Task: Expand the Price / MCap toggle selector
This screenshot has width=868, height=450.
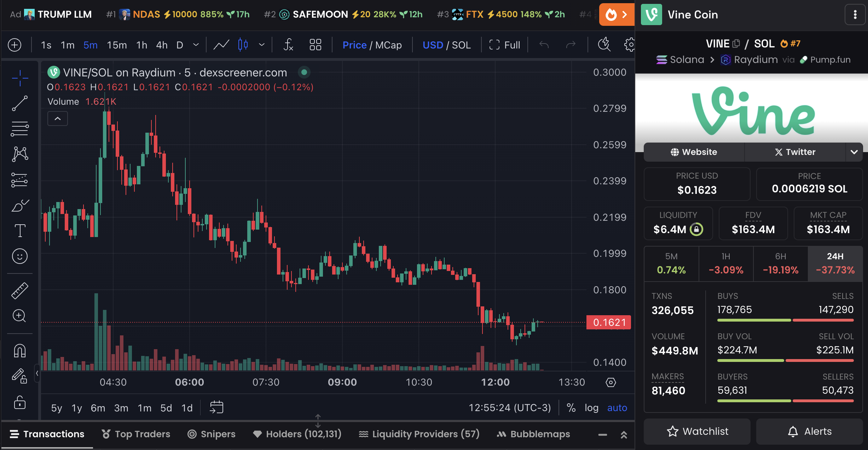Action: (x=372, y=44)
